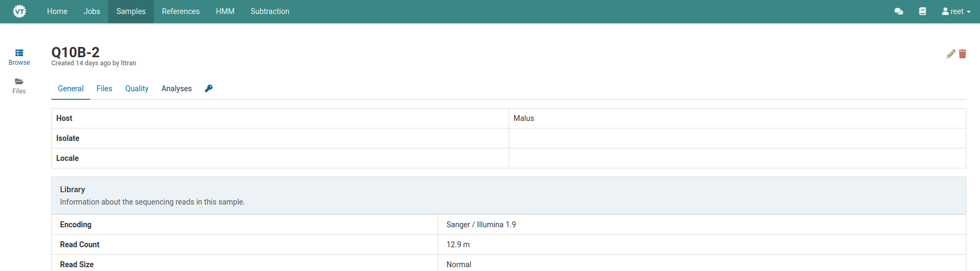This screenshot has height=271, width=980.
Task: Click the pencil edit sample icon
Action: coord(951,54)
